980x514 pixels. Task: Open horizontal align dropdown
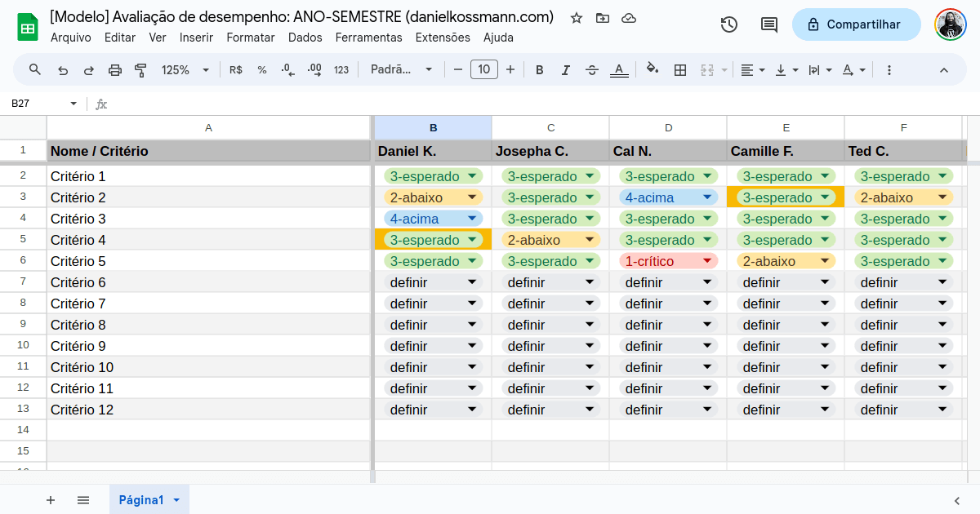pyautogui.click(x=753, y=70)
